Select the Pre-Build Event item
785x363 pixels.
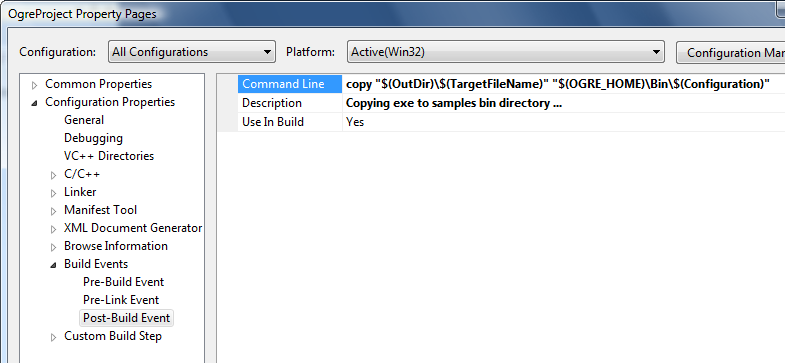tap(124, 282)
